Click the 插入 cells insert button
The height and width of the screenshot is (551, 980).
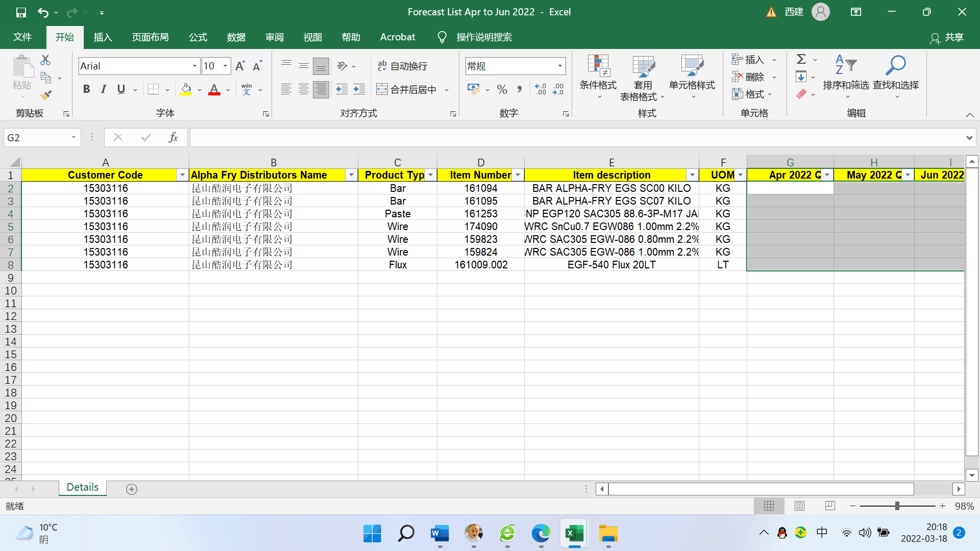(x=748, y=60)
